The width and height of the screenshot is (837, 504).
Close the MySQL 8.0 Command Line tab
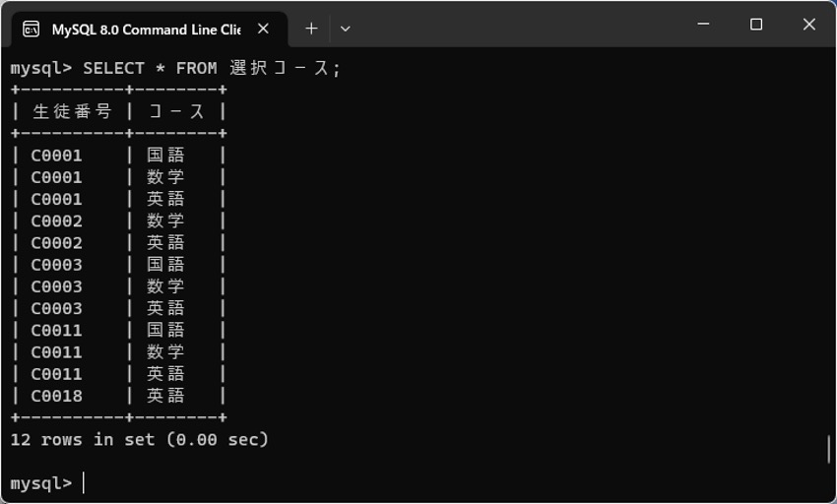click(x=263, y=29)
